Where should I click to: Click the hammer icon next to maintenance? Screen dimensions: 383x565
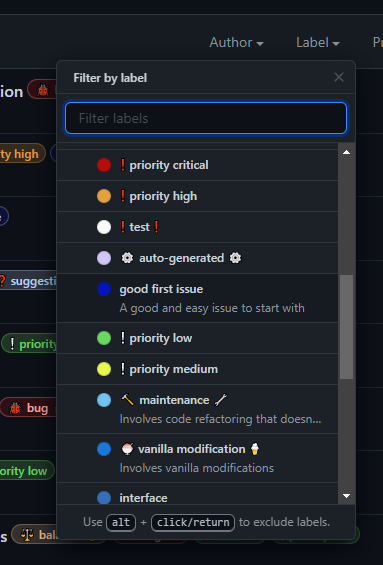point(127,400)
